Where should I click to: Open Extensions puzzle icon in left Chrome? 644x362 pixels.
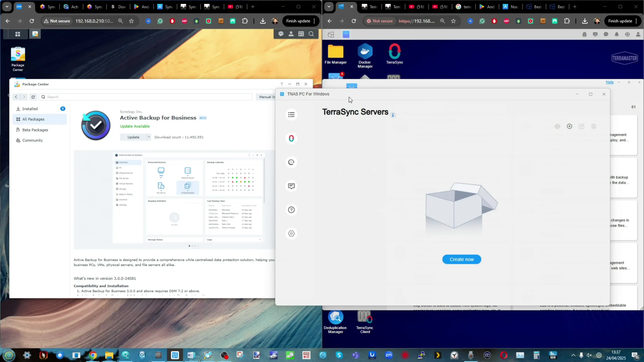(x=245, y=21)
